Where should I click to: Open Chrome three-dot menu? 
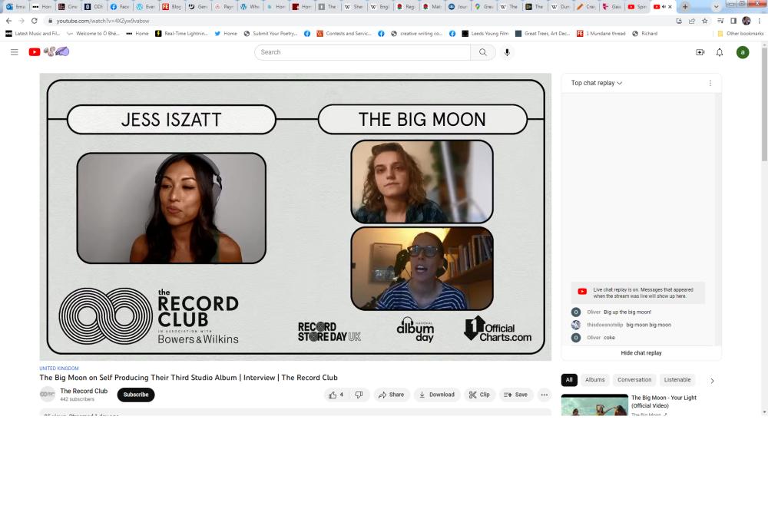[760, 21]
